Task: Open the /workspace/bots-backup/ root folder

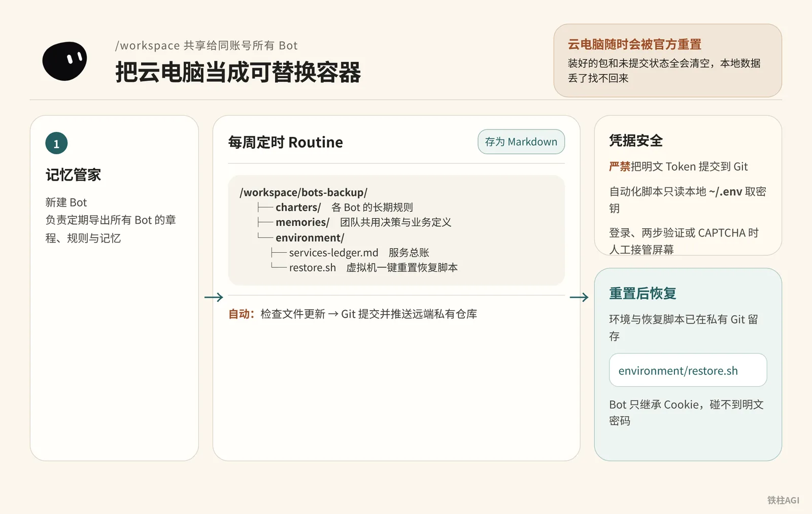Action: [303, 192]
